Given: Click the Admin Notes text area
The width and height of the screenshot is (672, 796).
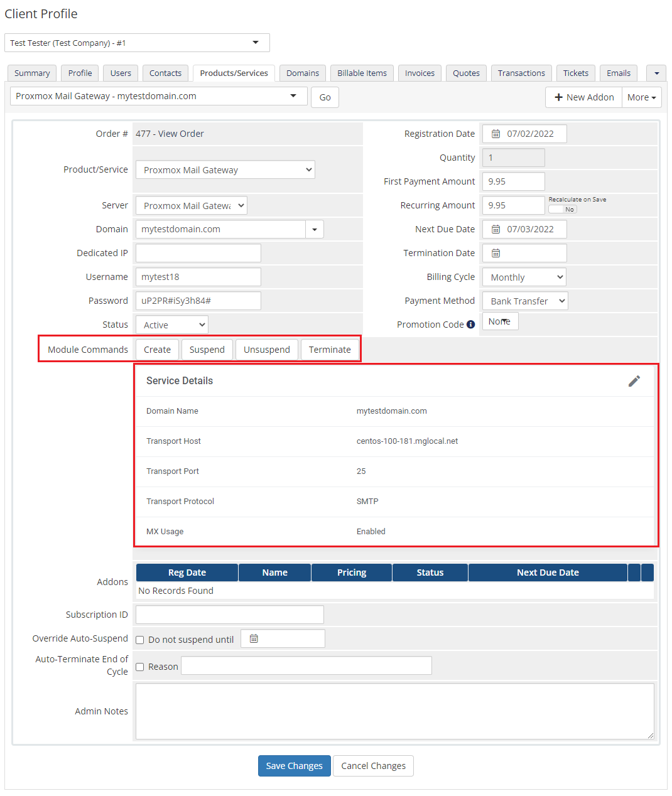Looking at the screenshot, I should tap(395, 711).
